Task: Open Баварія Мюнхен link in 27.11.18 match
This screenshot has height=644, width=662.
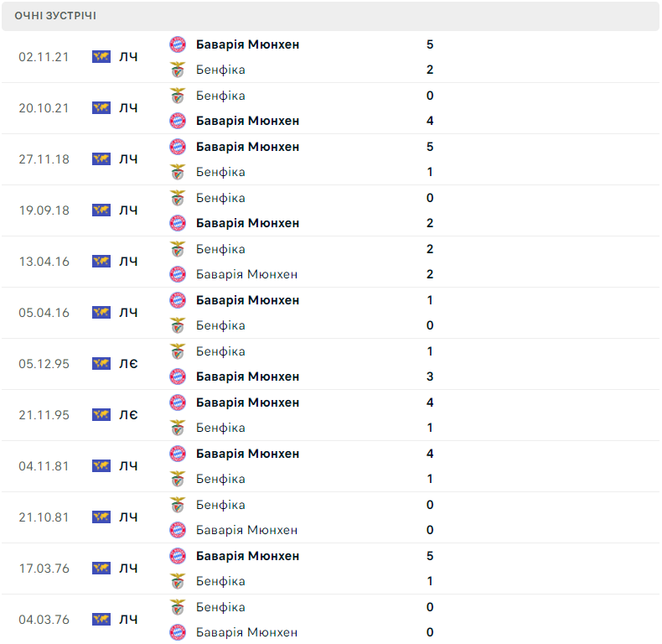Action: point(247,147)
